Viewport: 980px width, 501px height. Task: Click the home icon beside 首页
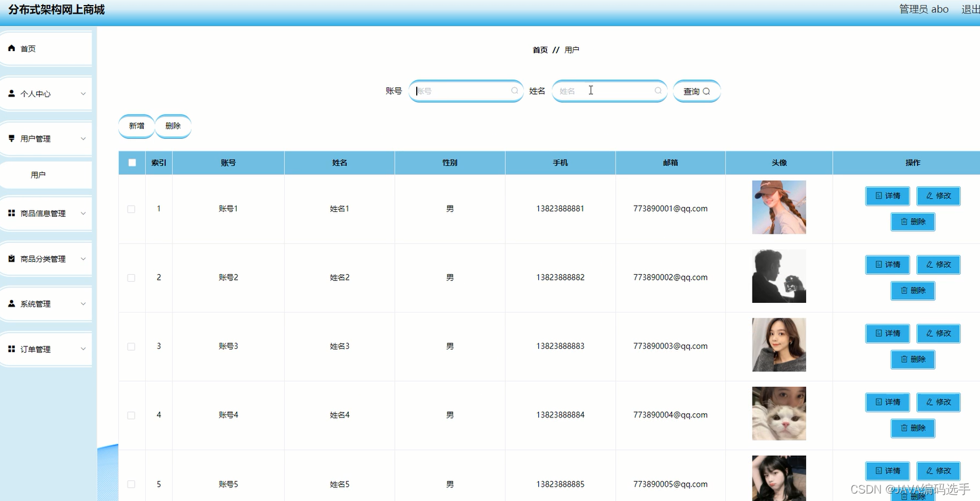(x=11, y=48)
